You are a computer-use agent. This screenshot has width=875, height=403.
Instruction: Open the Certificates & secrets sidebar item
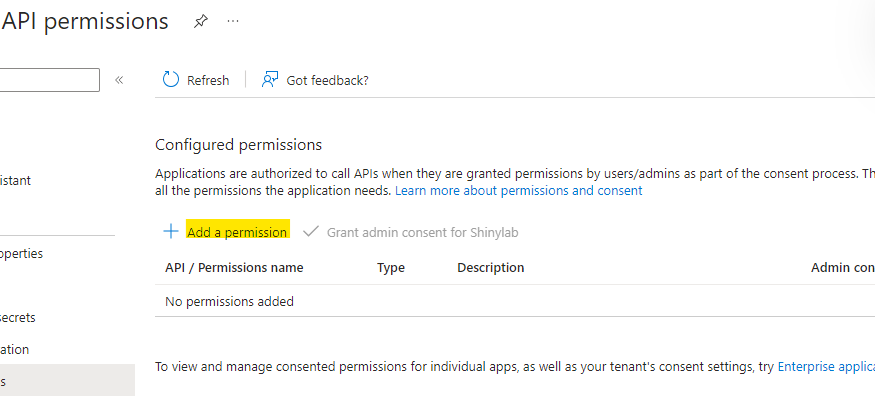(18, 318)
